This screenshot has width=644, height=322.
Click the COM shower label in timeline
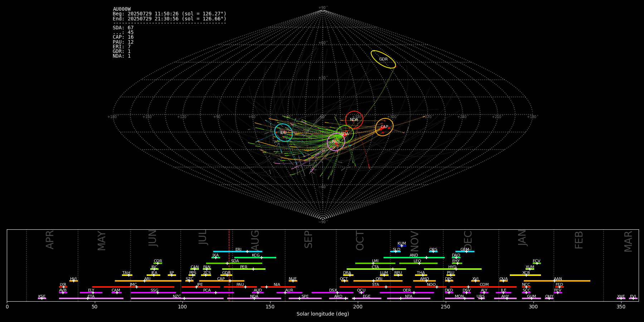tap(484, 285)
